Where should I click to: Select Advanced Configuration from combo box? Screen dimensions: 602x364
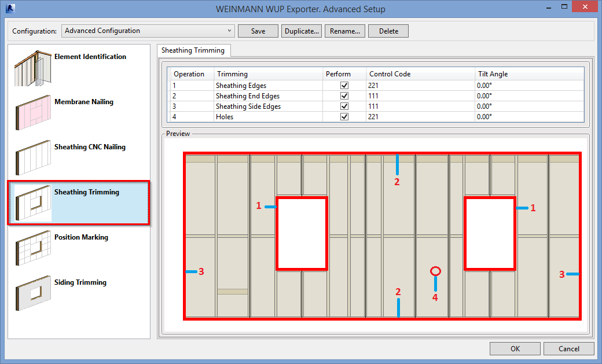click(148, 31)
